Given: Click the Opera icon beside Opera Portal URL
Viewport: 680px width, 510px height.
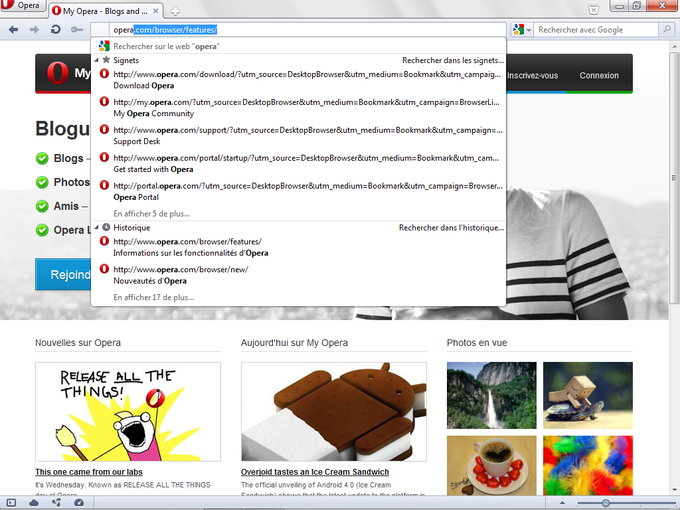Looking at the screenshot, I should [104, 185].
